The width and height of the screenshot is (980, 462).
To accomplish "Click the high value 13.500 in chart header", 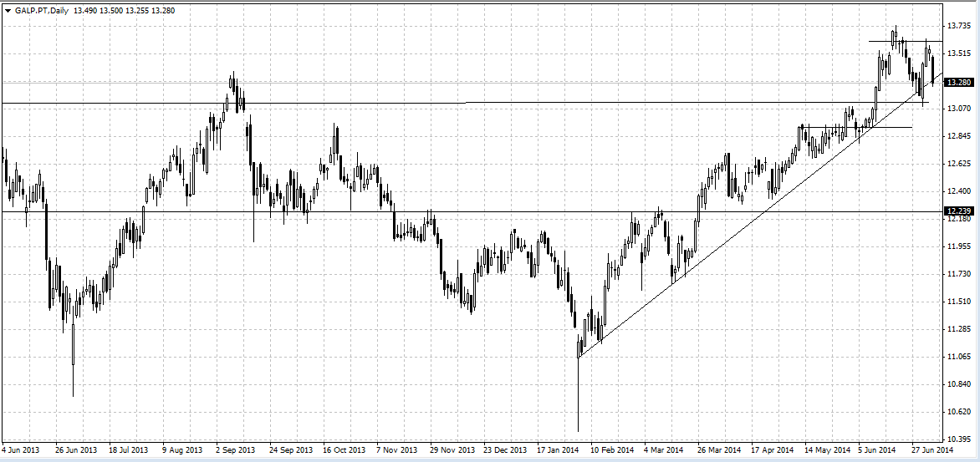I will click(x=111, y=10).
